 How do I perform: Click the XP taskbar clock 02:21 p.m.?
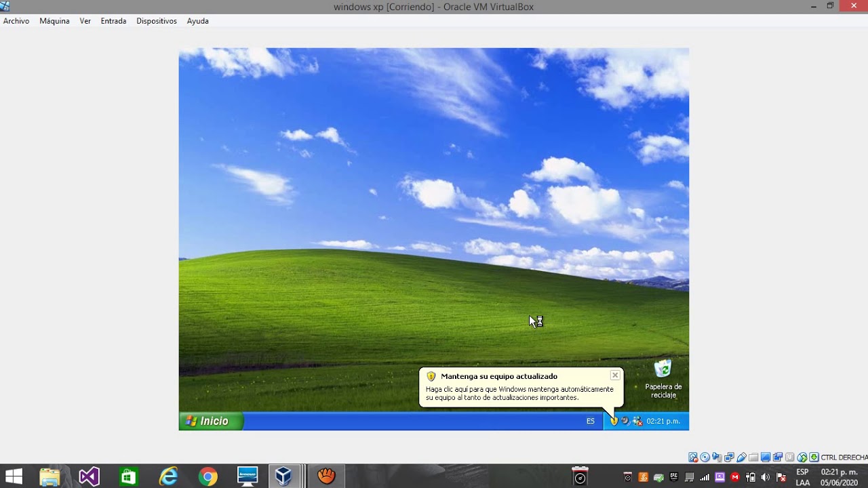663,421
